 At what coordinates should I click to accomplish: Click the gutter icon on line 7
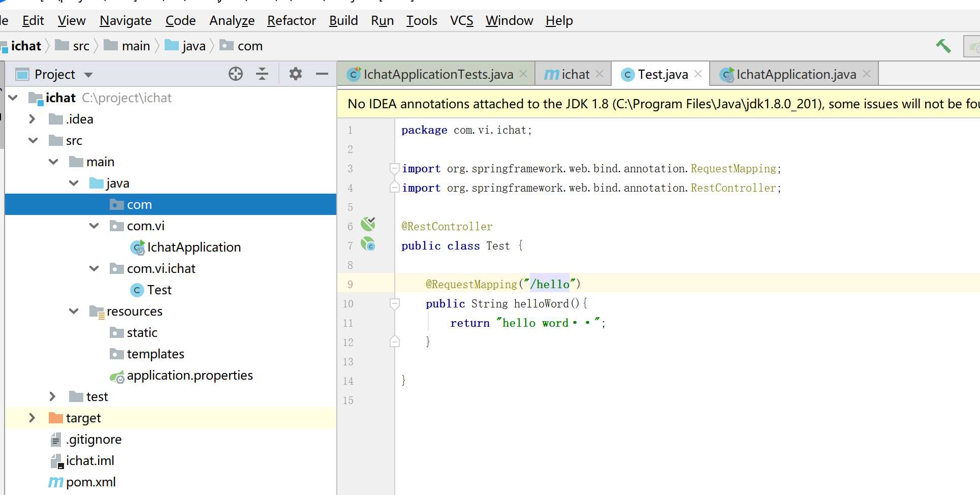(368, 244)
